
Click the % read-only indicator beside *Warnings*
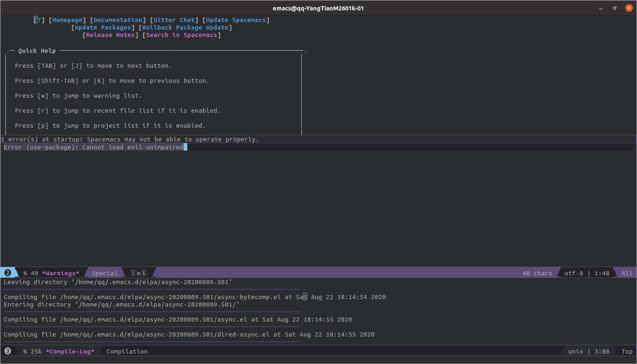25,273
